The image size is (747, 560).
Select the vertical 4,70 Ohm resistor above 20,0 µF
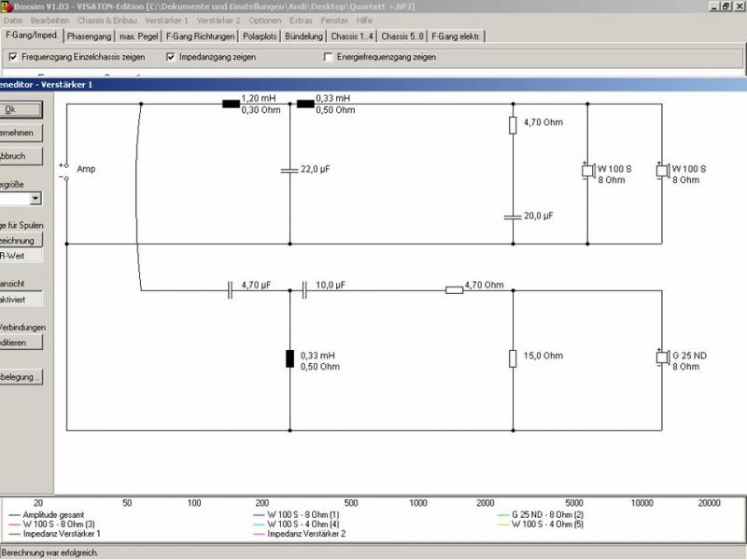(x=513, y=125)
